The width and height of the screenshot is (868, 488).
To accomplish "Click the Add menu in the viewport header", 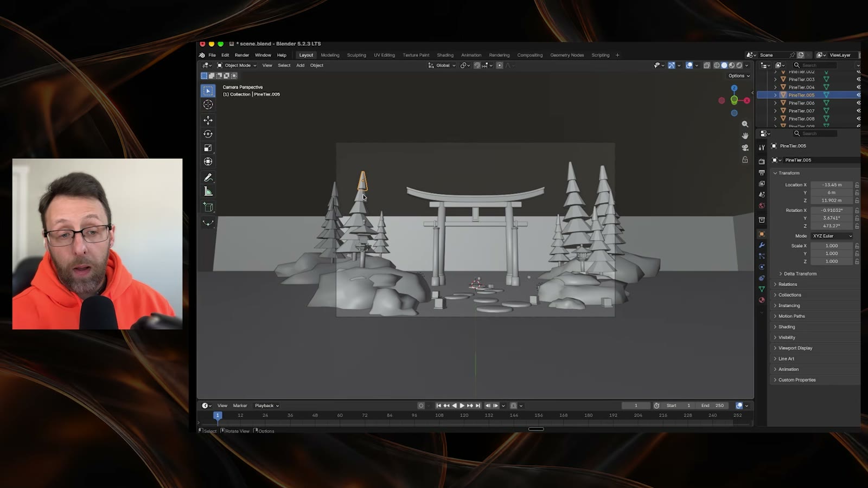I will 300,65.
